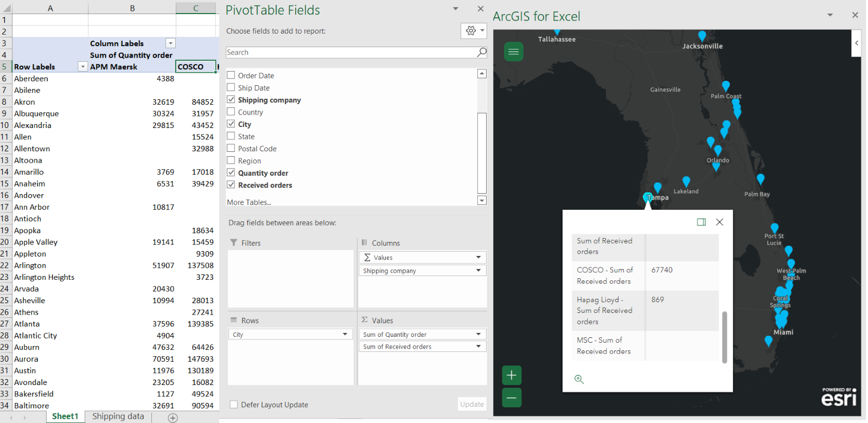Screen dimensions: 868x423
Task: Click the zoom-to magnifier icon in the popup
Action: 579,379
